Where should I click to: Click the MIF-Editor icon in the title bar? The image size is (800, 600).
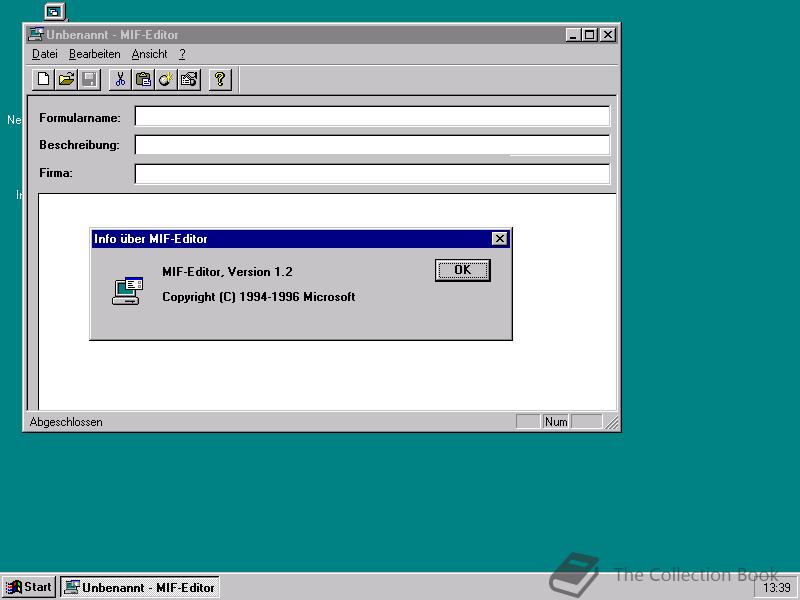point(35,35)
